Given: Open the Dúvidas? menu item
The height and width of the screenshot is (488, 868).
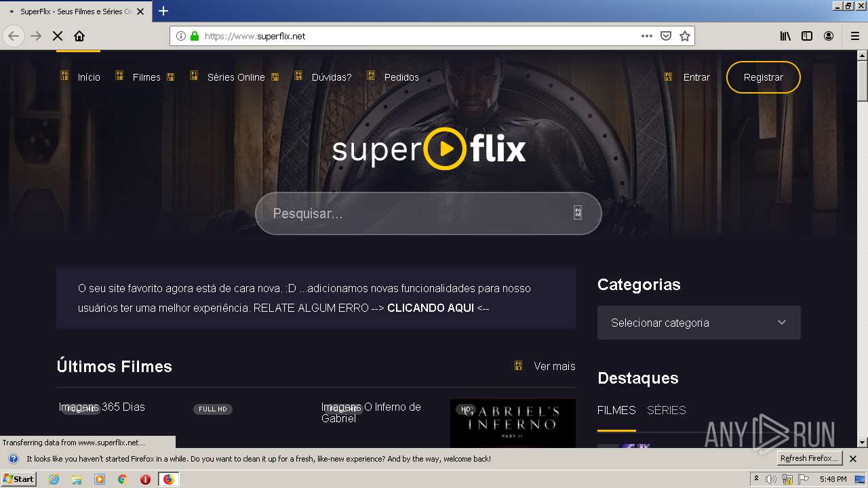Looking at the screenshot, I should (x=332, y=77).
